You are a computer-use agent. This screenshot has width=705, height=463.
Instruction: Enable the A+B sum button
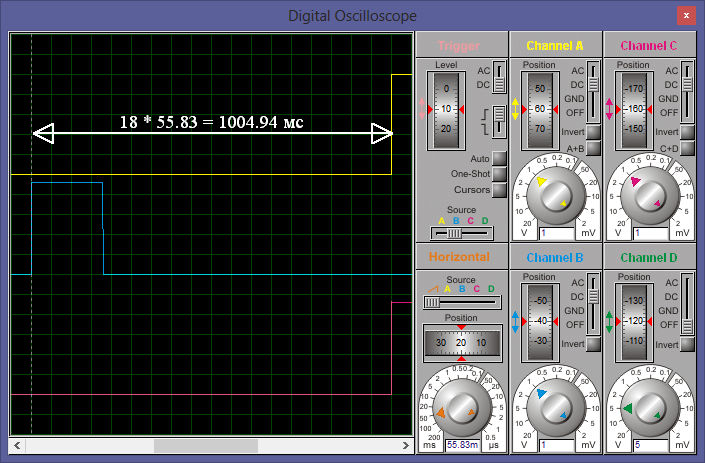593,148
